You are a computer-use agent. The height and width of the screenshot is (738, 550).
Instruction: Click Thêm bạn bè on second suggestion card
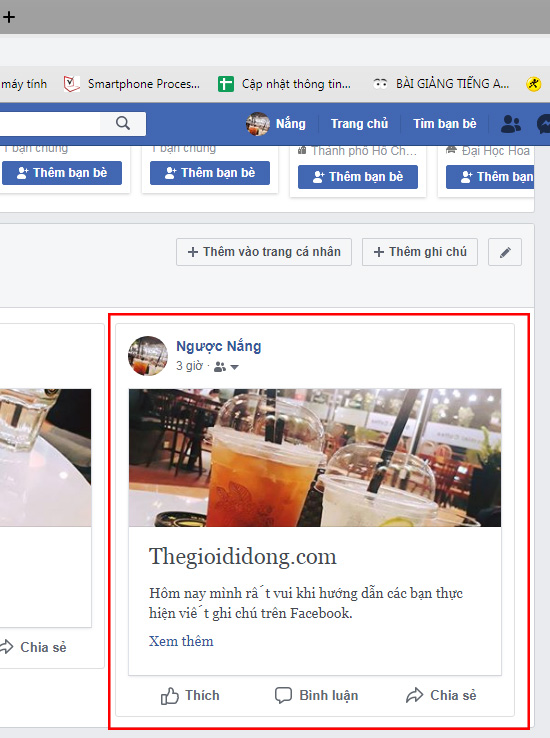(210, 173)
